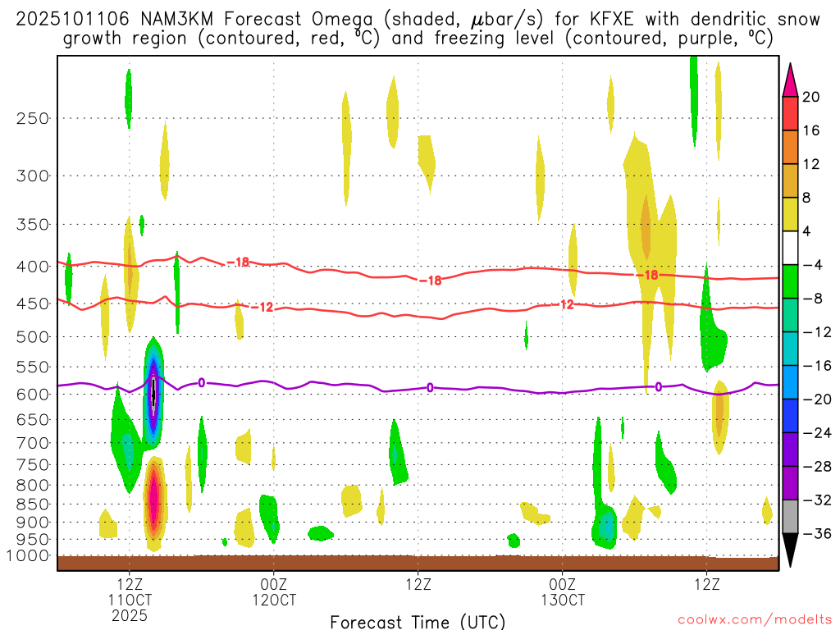Click the '650' pressure axis label
Screen dimensions: 840x630
tap(33, 419)
